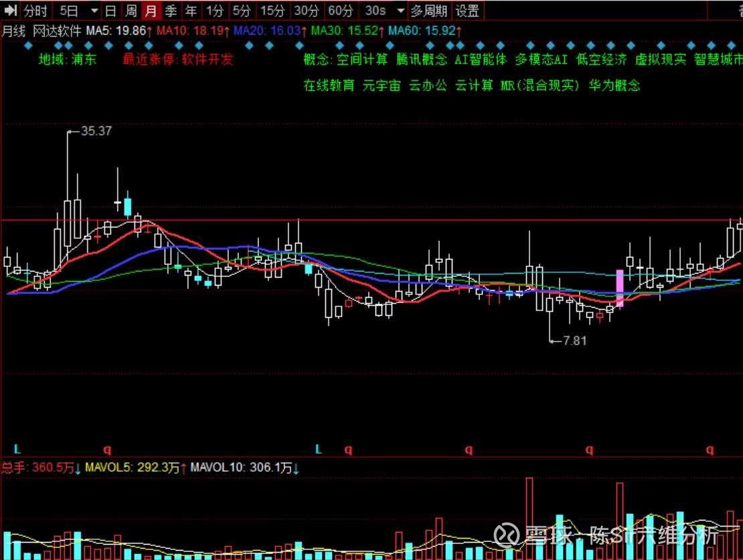Open the 虚拟现实 concept link
Image resolution: width=743 pixels, height=560 pixels.
coord(661,60)
